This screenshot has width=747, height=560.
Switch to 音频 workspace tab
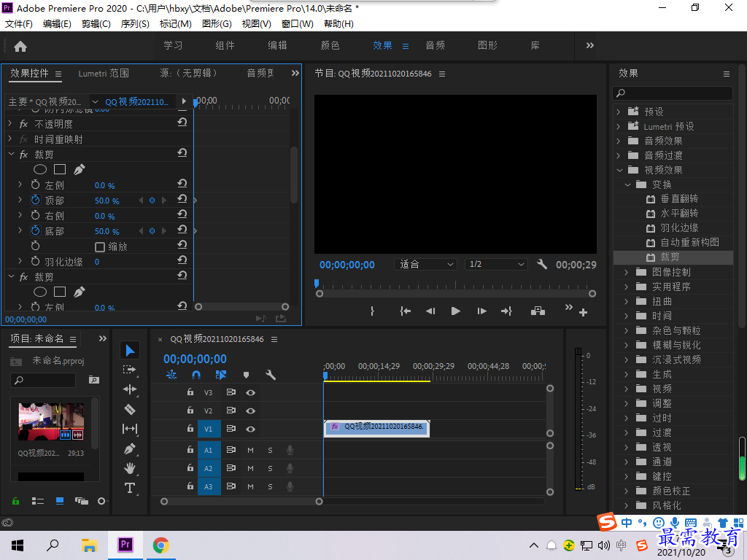point(435,45)
